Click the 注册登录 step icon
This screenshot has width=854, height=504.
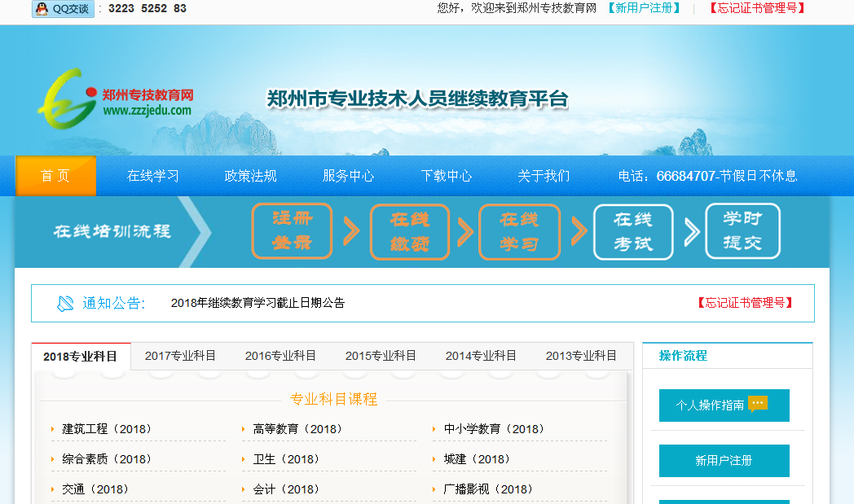[292, 231]
